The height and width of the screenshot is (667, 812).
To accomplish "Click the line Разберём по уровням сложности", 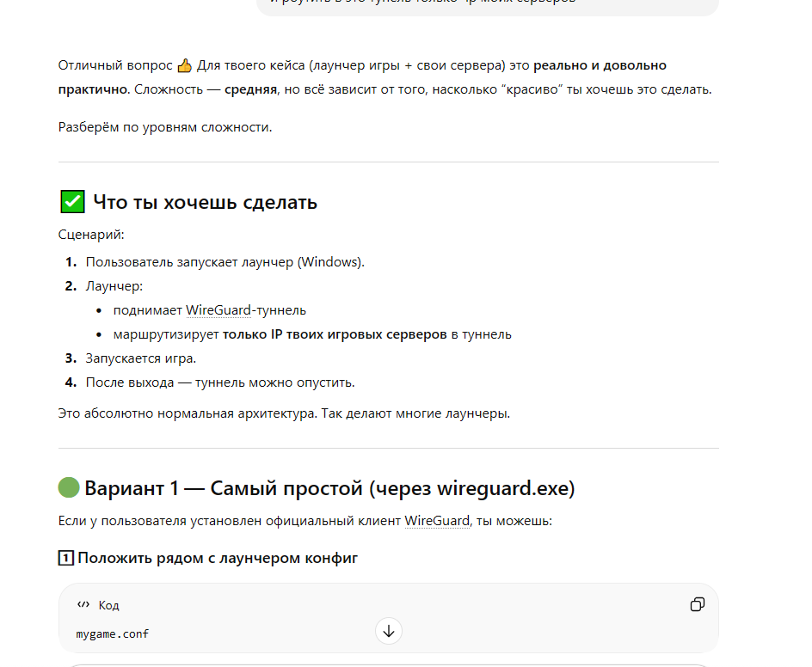I will [165, 128].
